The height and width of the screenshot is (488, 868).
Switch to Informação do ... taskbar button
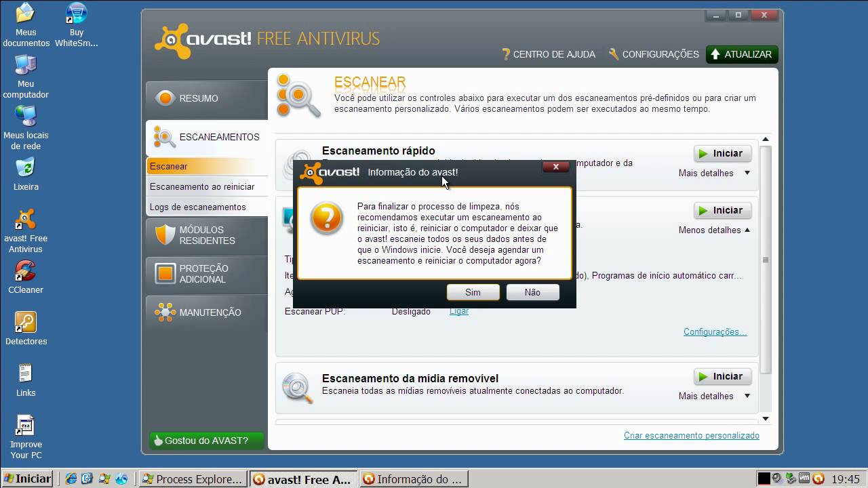coord(414,479)
